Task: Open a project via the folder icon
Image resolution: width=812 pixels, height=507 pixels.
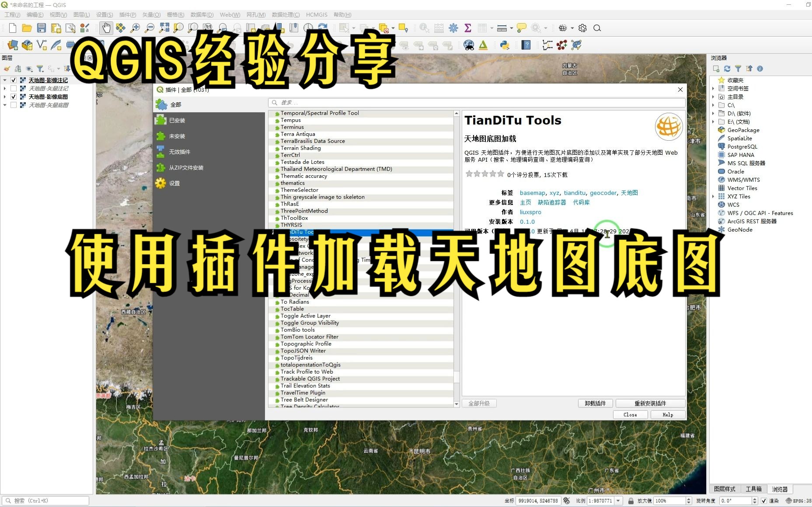Action: click(27, 28)
